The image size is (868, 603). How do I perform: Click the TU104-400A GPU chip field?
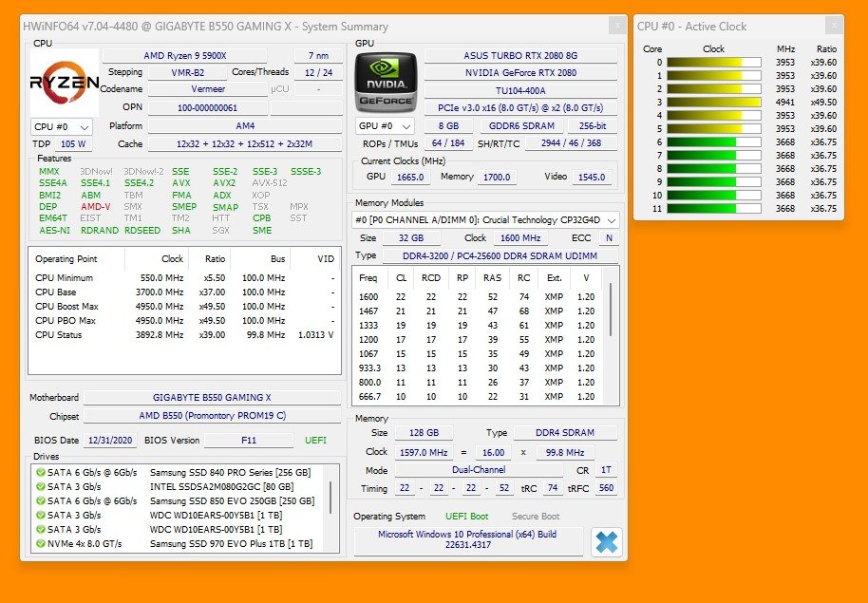[520, 90]
